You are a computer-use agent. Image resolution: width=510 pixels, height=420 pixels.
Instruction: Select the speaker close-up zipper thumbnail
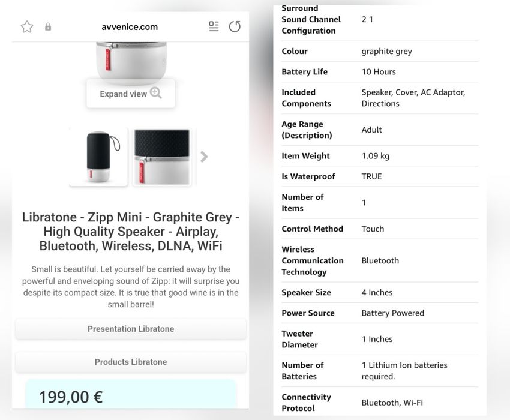pyautogui.click(x=162, y=157)
